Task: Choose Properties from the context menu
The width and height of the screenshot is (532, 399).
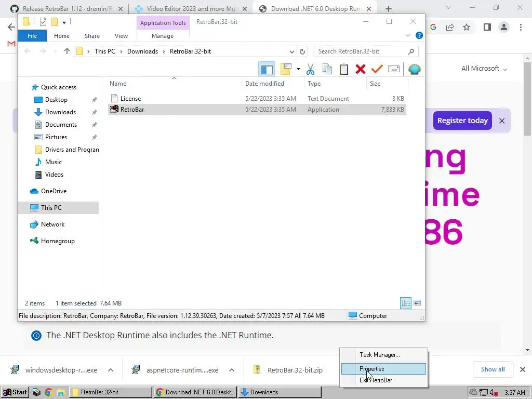Action: [383, 369]
